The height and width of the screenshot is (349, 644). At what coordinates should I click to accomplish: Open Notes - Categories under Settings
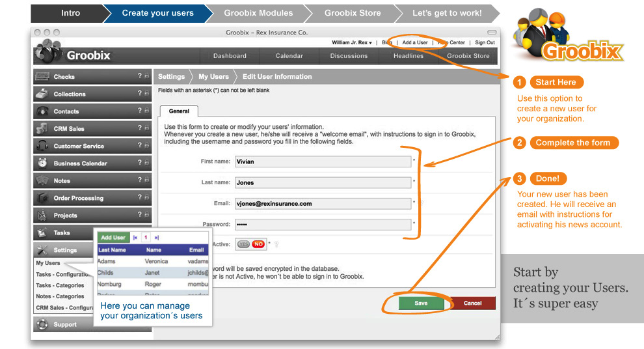tap(60, 296)
